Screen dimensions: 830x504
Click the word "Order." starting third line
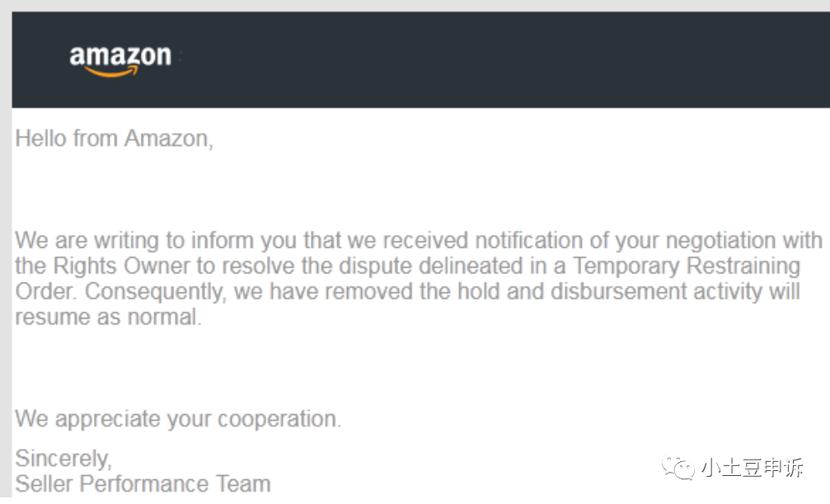pyautogui.click(x=47, y=292)
